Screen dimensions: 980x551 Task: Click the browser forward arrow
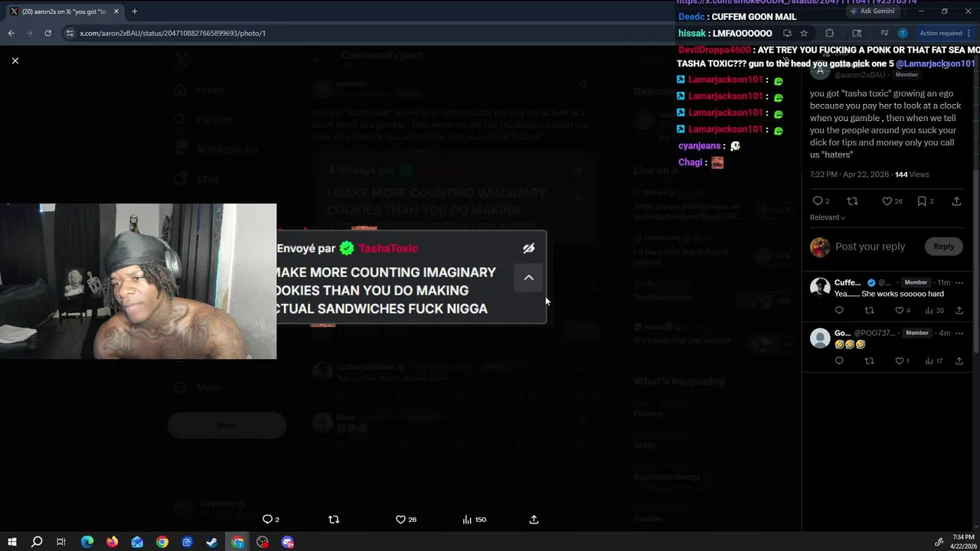(x=29, y=33)
